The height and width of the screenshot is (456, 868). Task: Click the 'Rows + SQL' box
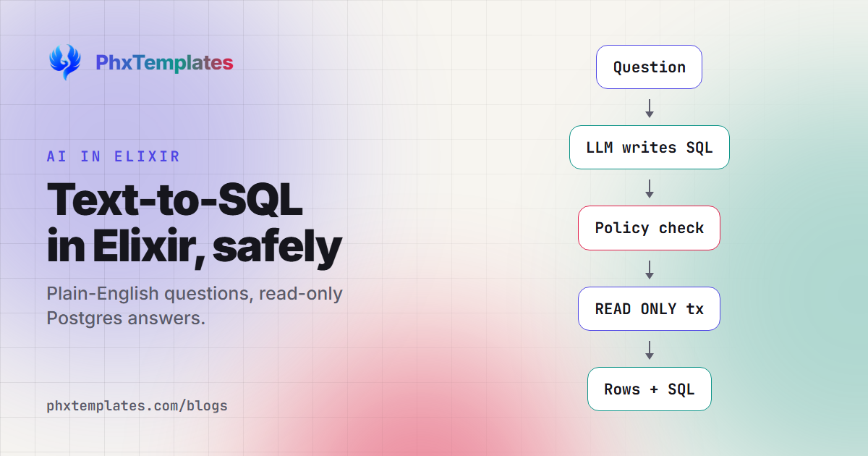click(649, 389)
